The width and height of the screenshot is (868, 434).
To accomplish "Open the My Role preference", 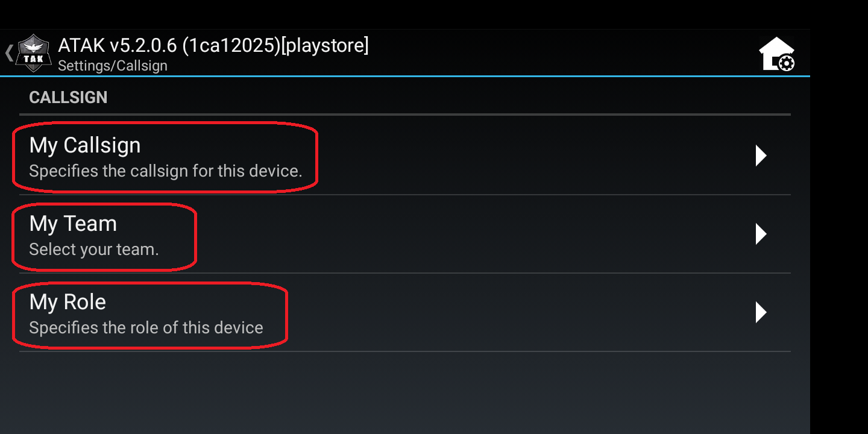I will coord(404,313).
